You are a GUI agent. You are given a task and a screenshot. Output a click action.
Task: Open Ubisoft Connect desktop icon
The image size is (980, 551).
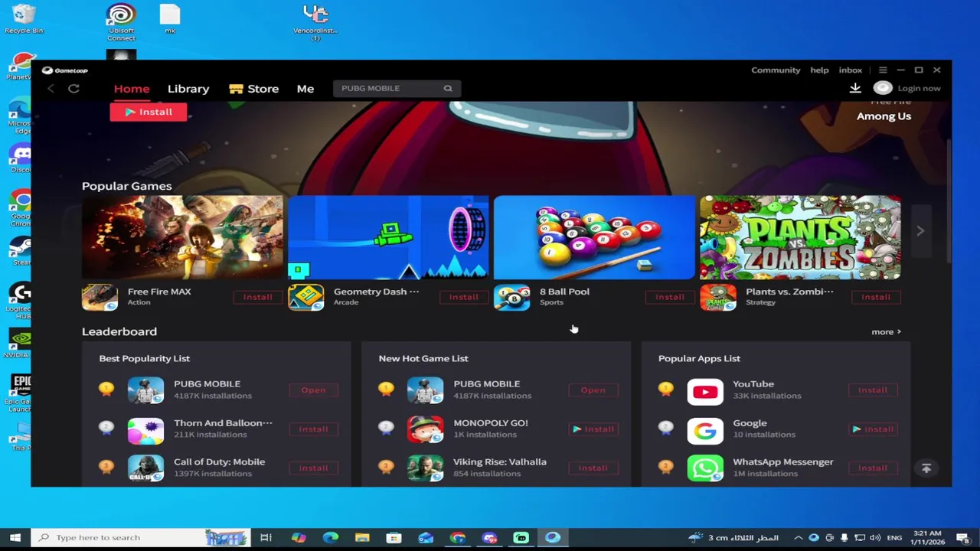(x=121, y=23)
